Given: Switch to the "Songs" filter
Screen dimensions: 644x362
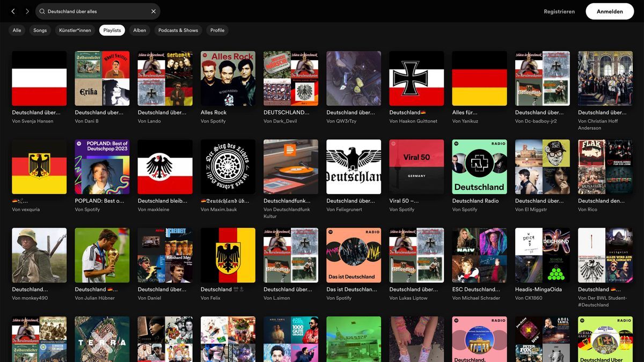Looking at the screenshot, I should pyautogui.click(x=40, y=31).
